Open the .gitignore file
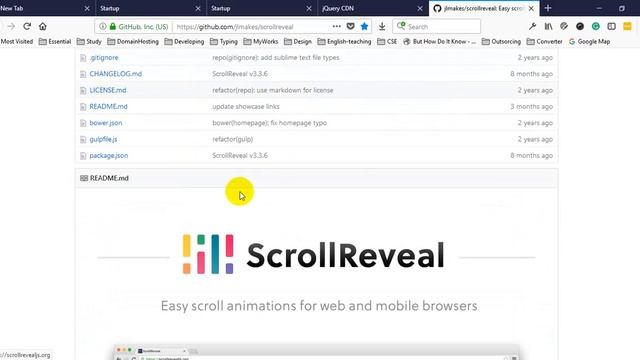640x360 pixels. (104, 58)
